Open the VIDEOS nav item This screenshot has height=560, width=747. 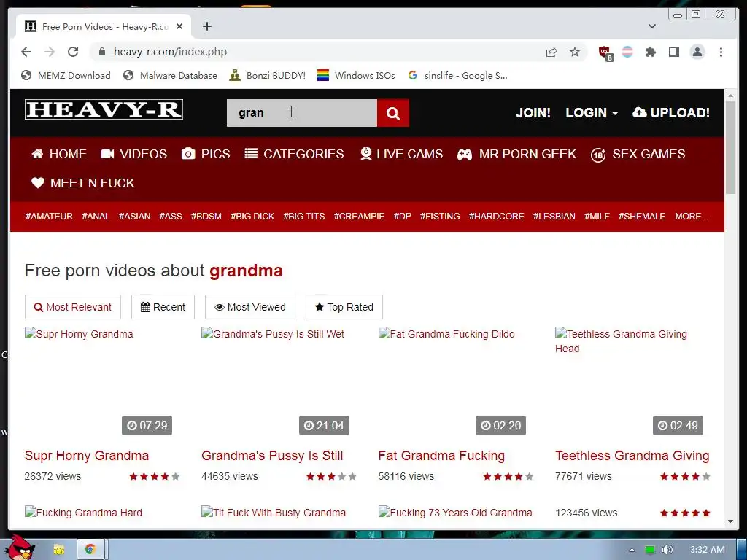tap(134, 154)
